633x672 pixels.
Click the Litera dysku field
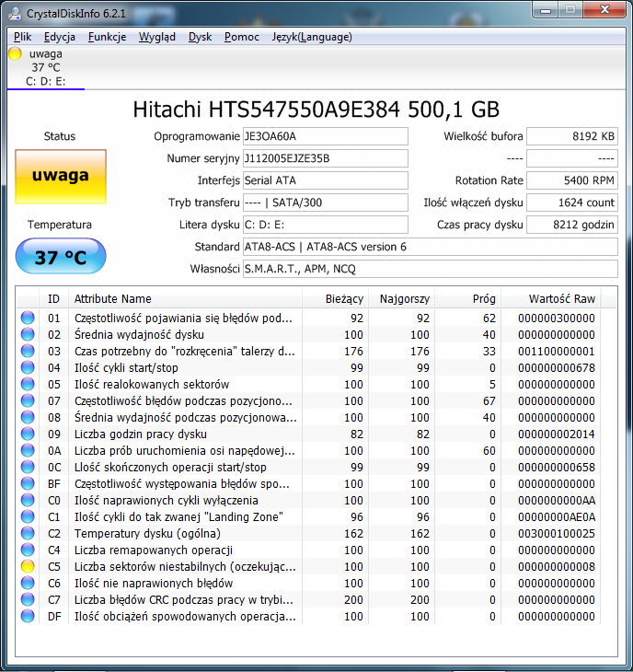point(325,225)
